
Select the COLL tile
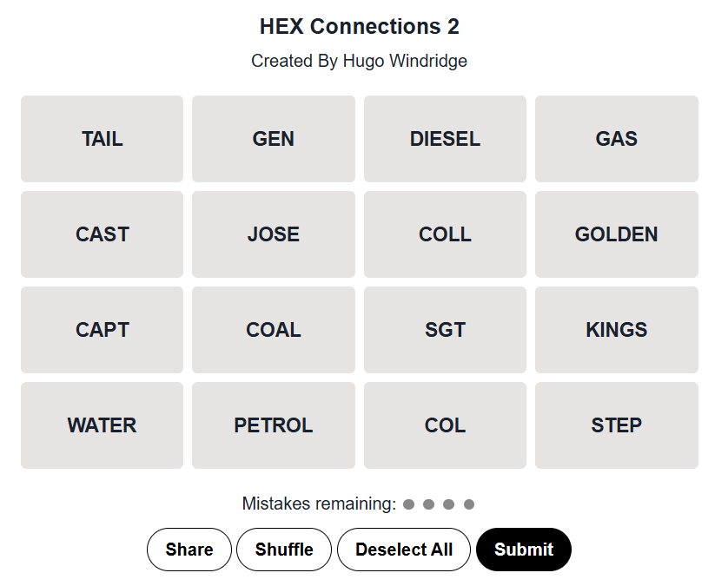tap(445, 234)
